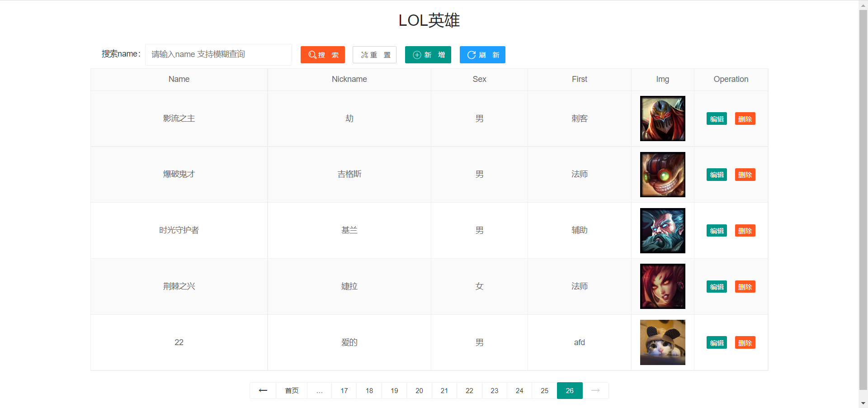Edit the 荆棘之兴 row

717,287
